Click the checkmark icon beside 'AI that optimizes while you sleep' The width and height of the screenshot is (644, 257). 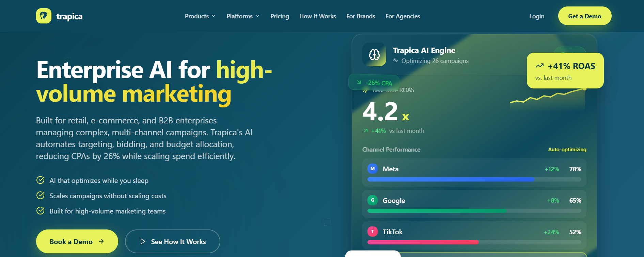41,180
